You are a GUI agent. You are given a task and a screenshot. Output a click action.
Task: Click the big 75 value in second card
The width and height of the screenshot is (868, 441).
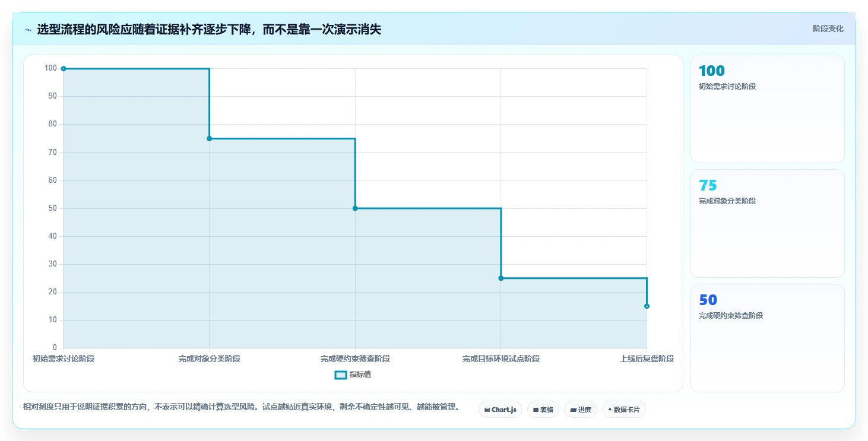(x=708, y=186)
